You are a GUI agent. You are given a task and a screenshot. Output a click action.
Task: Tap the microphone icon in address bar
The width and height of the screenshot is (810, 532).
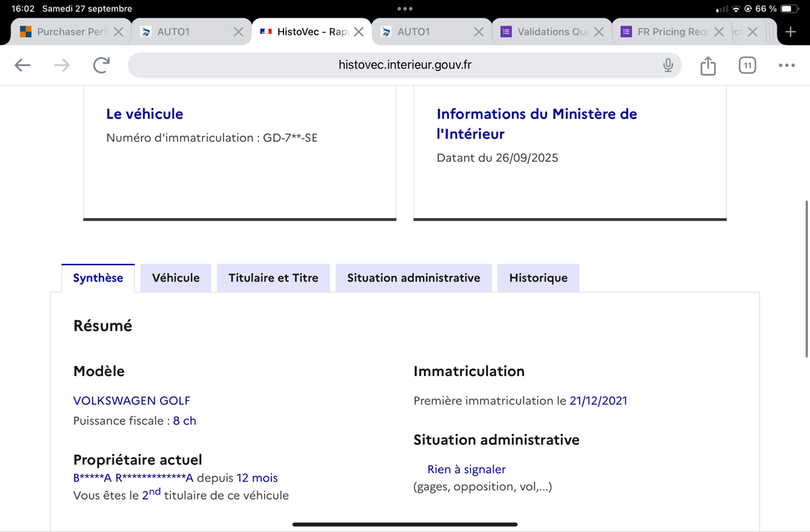point(668,65)
